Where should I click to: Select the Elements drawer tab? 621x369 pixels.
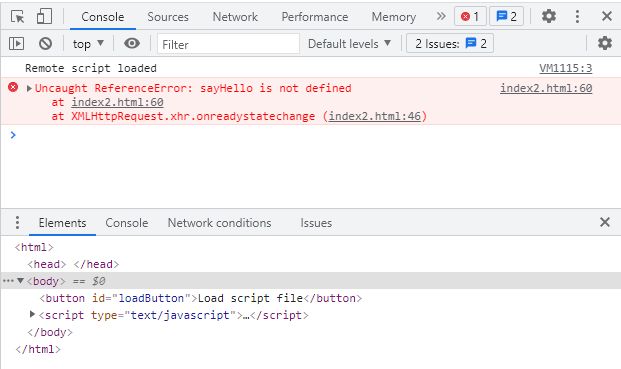point(63,223)
